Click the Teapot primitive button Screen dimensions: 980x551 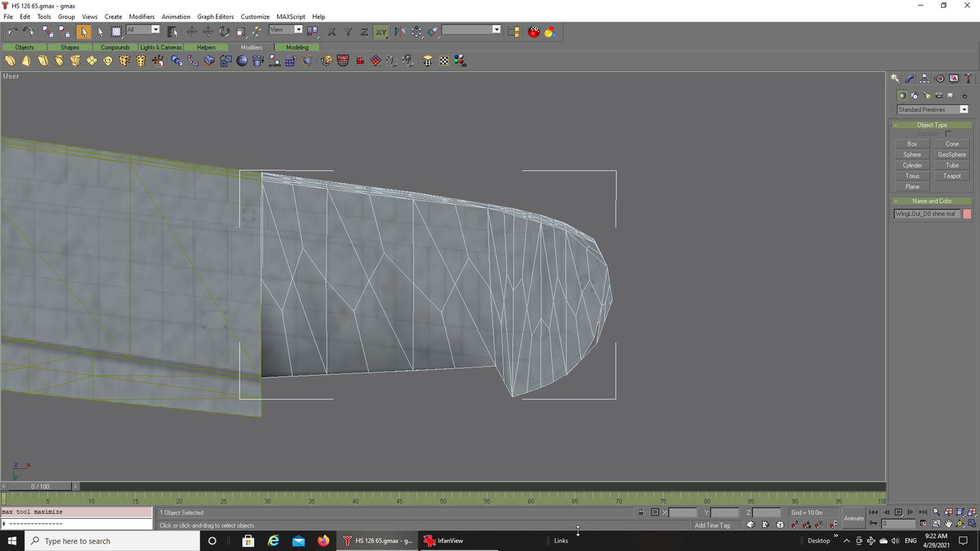click(952, 176)
